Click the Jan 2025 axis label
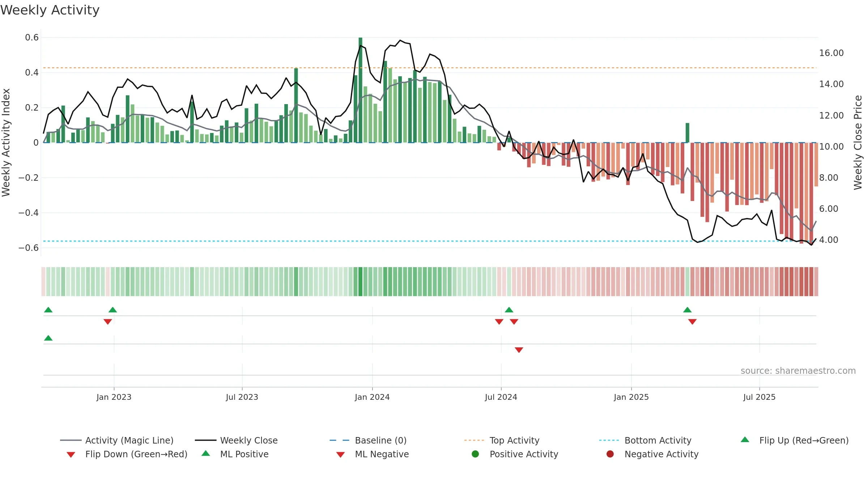Image resolution: width=868 pixels, height=488 pixels. tap(631, 397)
